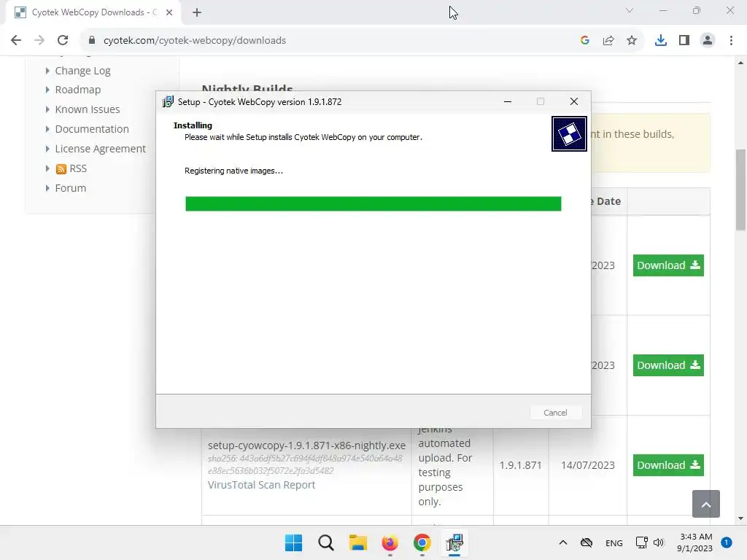Open the network tray icon

coord(642,542)
